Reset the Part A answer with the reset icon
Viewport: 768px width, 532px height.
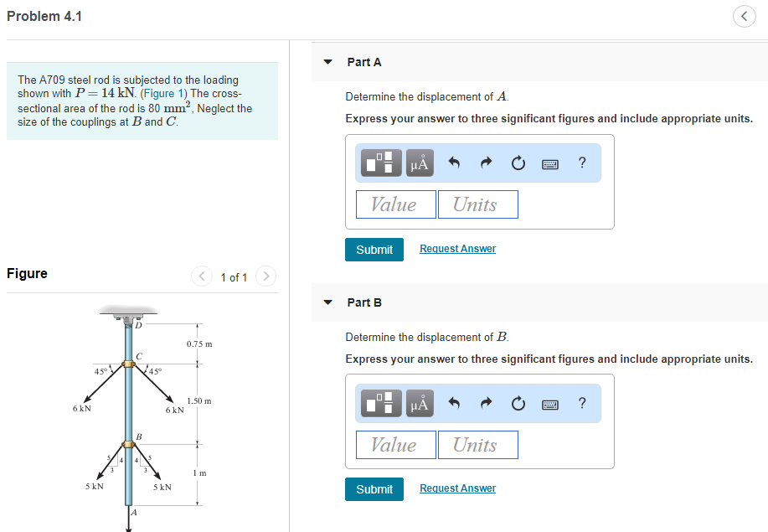[x=518, y=163]
